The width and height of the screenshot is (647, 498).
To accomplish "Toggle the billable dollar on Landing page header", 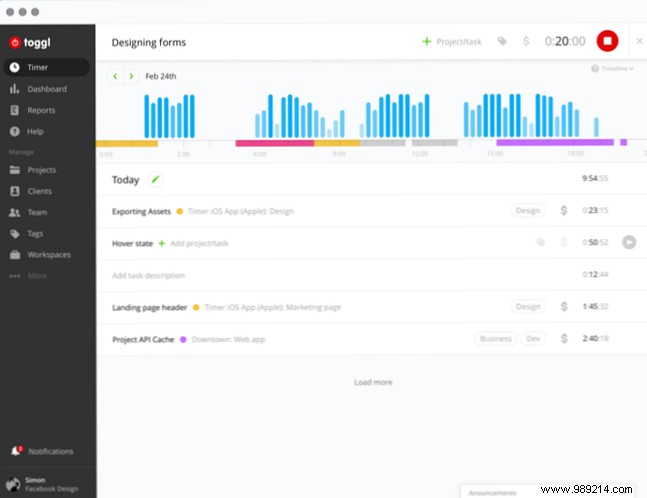I will coord(564,307).
